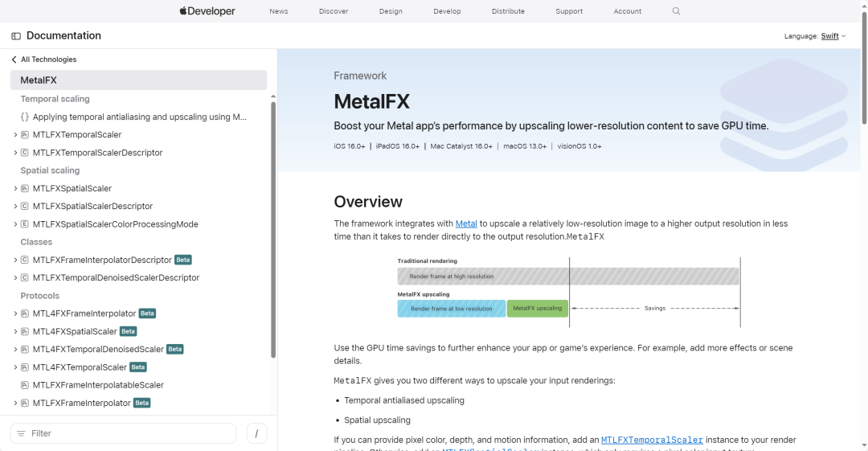The width and height of the screenshot is (868, 451).
Task: Click the Beta badge beside MTL4FXSpatialScaler
Action: click(x=128, y=331)
